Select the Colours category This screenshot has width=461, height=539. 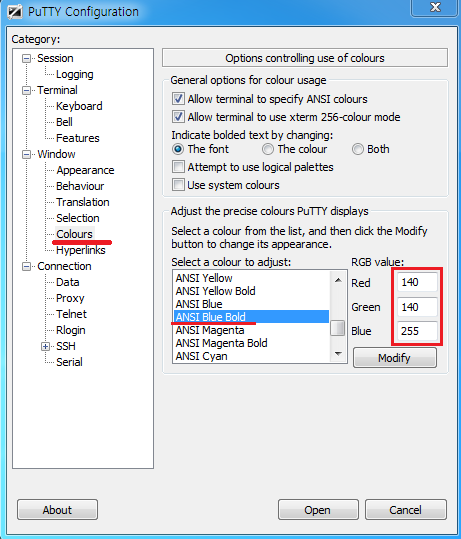[x=75, y=234]
